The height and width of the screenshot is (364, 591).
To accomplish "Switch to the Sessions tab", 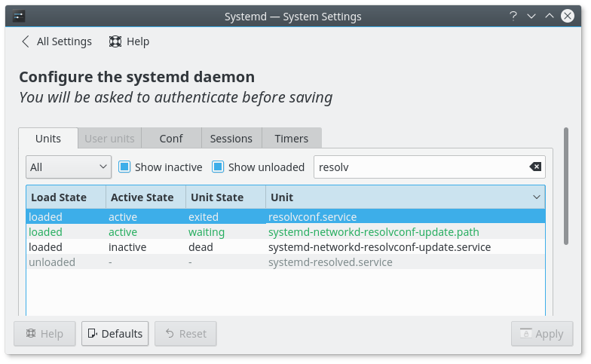I will coord(231,139).
